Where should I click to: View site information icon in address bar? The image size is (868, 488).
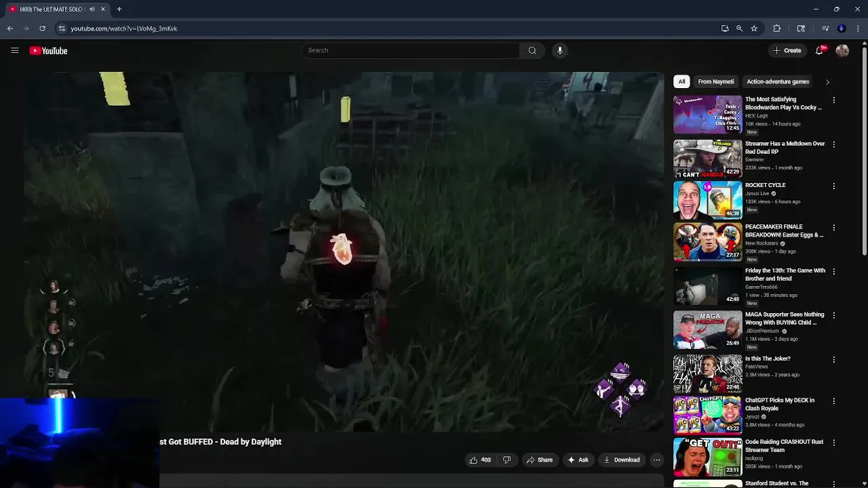pyautogui.click(x=62, y=28)
